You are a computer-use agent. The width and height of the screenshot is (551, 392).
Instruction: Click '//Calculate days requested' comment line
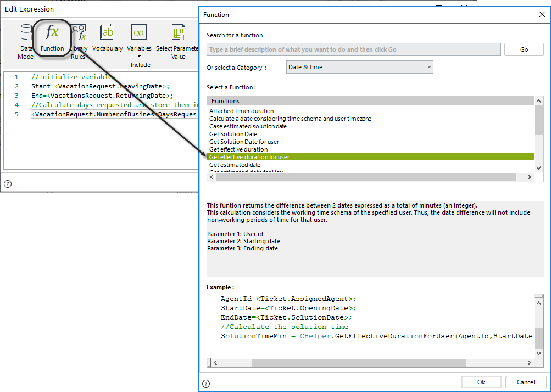click(115, 105)
